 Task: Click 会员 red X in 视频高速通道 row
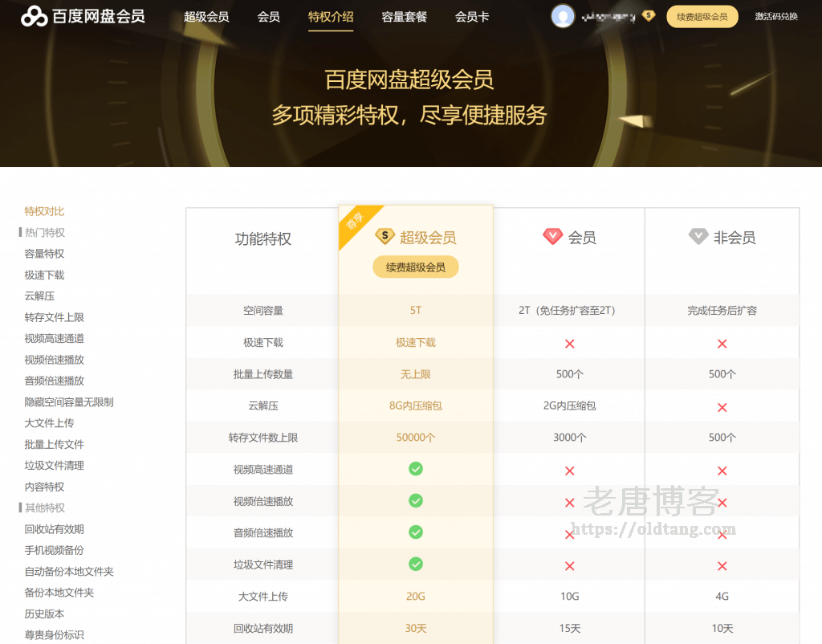[570, 471]
